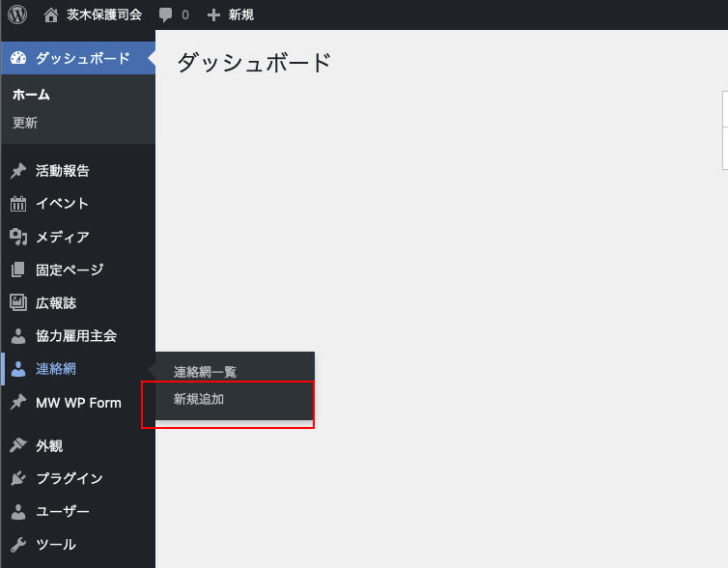
Task: Open MW WP Form menu
Action: (78, 402)
